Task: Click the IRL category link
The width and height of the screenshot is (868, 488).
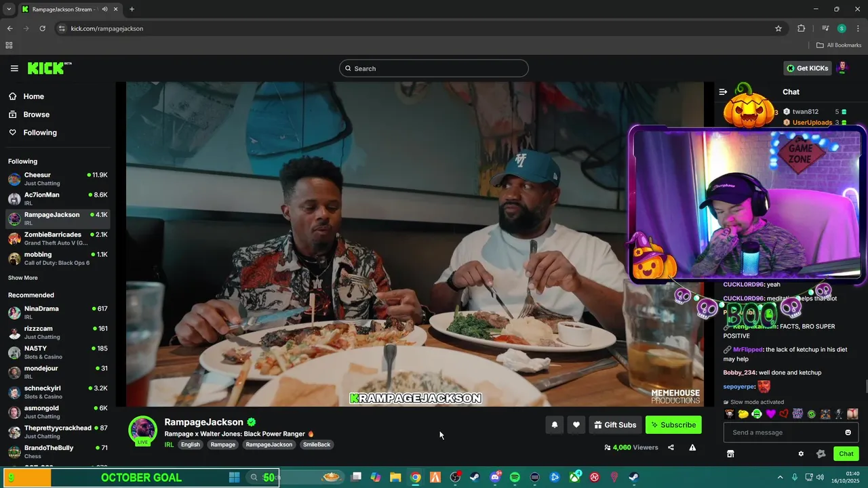Action: [x=169, y=445]
